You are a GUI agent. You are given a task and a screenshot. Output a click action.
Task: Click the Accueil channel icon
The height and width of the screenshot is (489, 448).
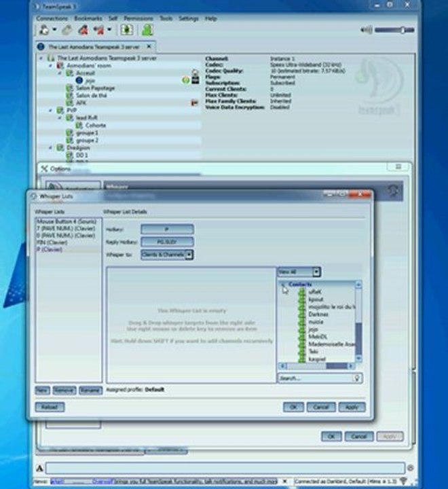69,73
